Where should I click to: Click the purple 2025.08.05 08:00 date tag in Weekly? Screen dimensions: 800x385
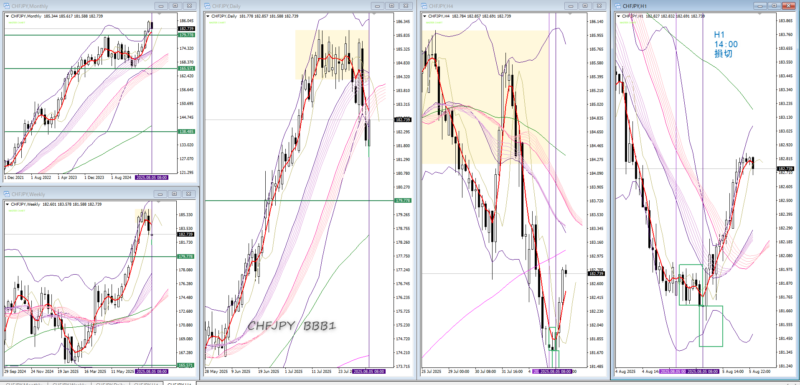click(x=152, y=371)
